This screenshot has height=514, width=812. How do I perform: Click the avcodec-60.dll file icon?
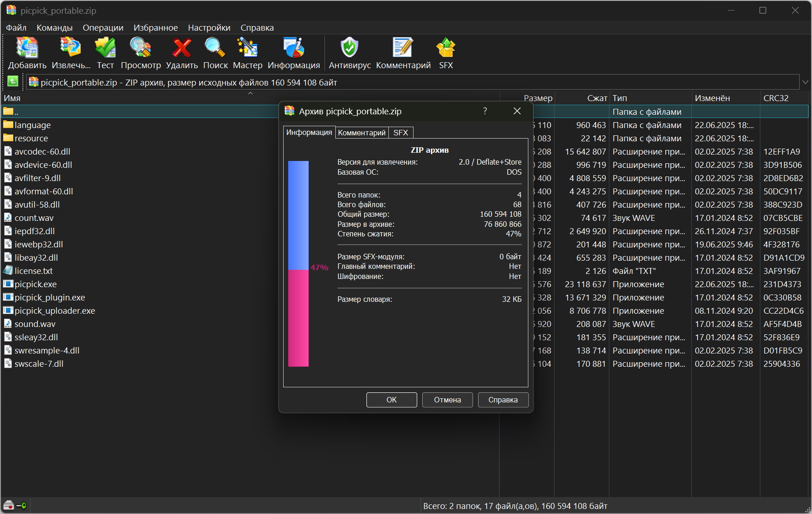(x=8, y=151)
